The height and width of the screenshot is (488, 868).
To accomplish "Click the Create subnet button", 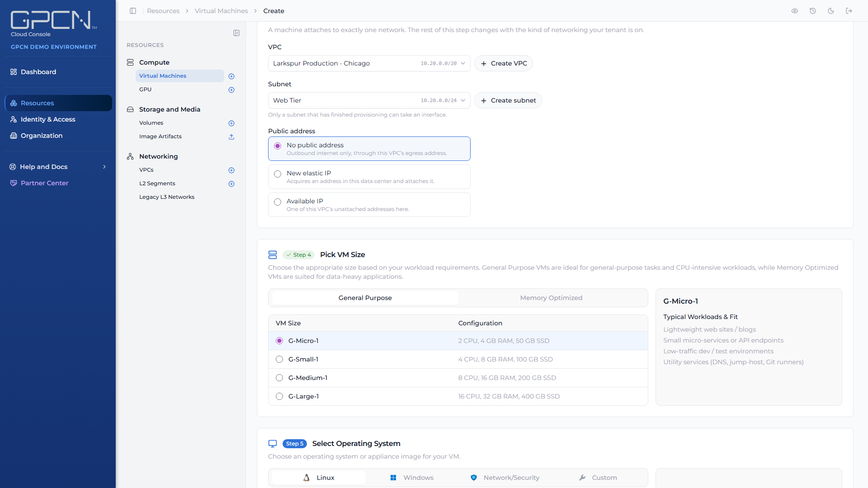I will (508, 100).
